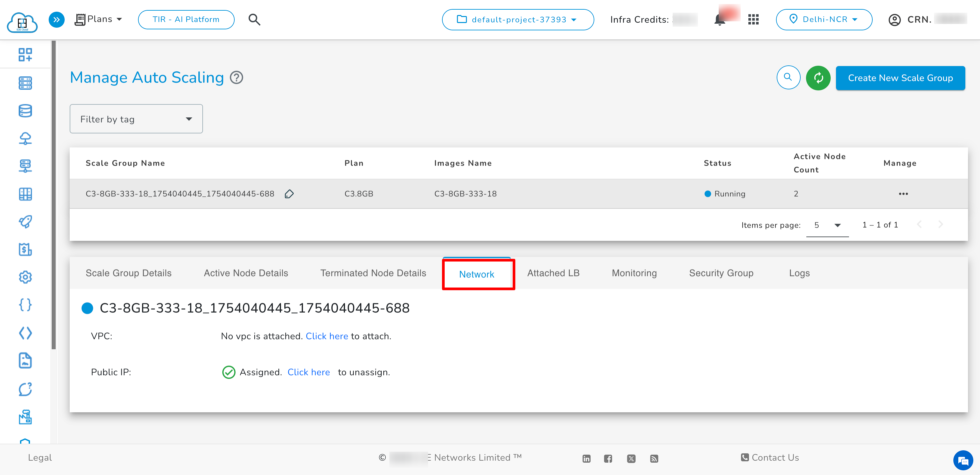Edit the scale group name using the pencil icon
The width and height of the screenshot is (980, 475).
point(289,194)
